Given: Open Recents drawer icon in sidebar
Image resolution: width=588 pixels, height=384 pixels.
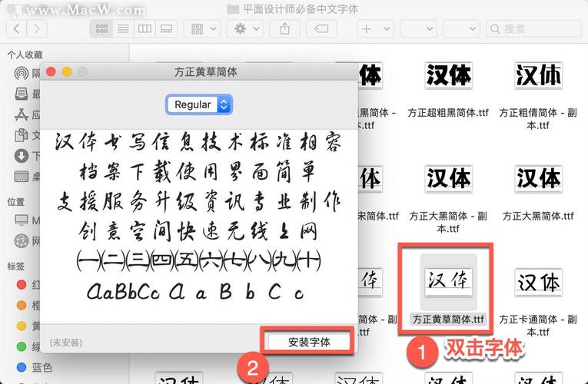Looking at the screenshot, I should pyautogui.click(x=22, y=94).
